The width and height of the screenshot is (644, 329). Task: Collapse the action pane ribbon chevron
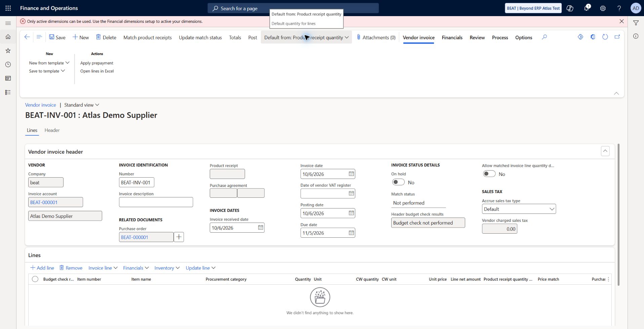(616, 93)
